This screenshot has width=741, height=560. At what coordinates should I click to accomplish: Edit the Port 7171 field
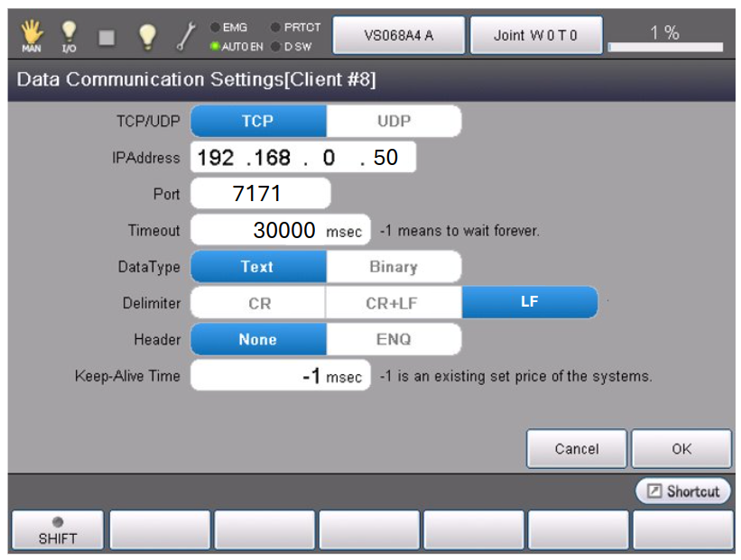(x=261, y=194)
